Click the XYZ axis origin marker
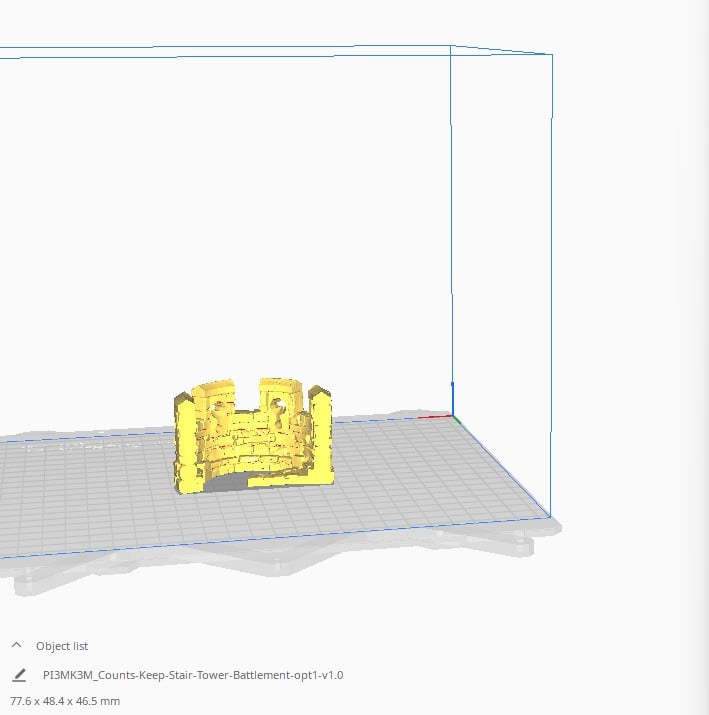 [x=452, y=416]
